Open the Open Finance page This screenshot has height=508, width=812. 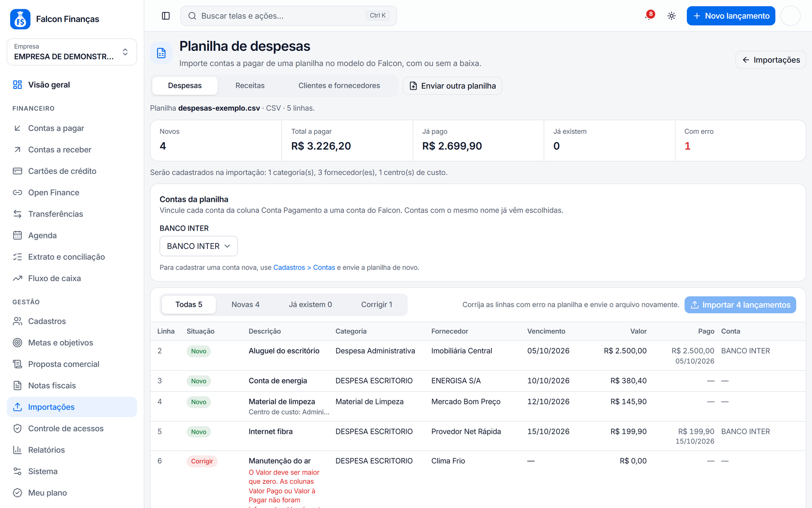[x=72, y=193]
